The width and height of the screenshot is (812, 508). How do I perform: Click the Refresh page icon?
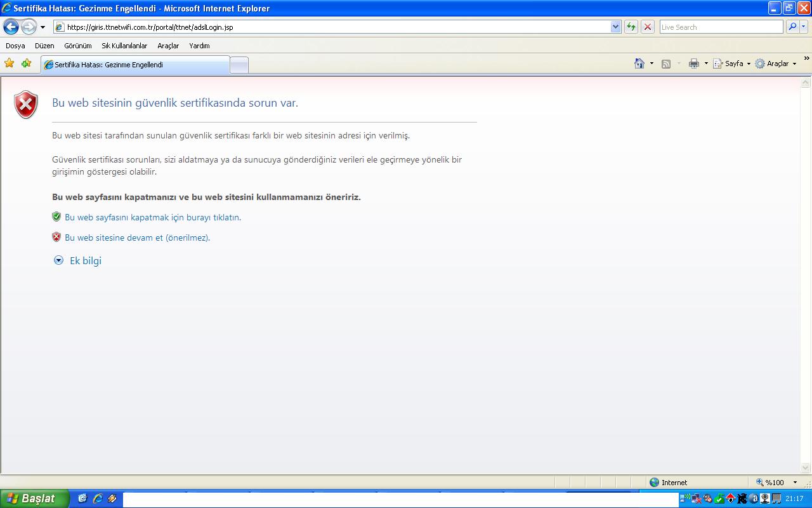pos(631,27)
